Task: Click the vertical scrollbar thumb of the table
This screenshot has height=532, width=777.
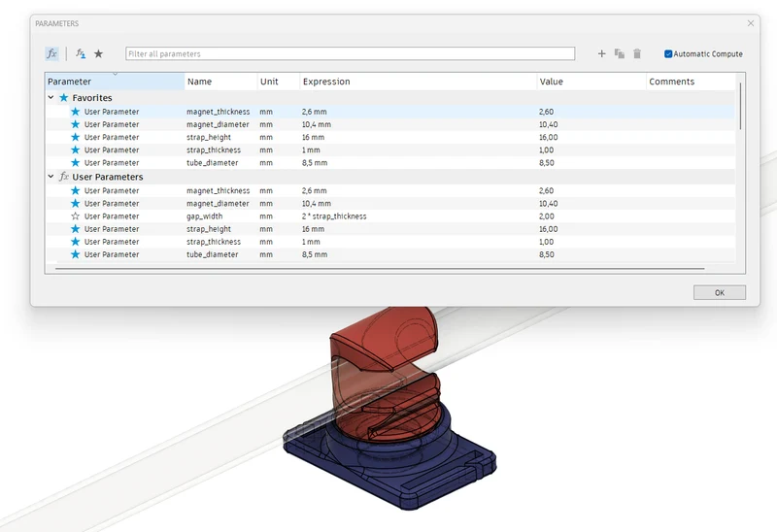Action: tap(740, 106)
